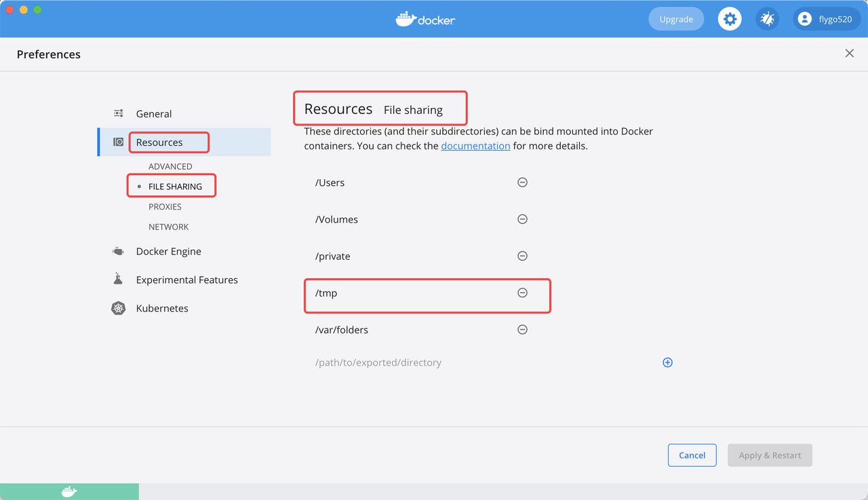Image resolution: width=868 pixels, height=500 pixels.
Task: Open Troubleshoot via the bug icon
Action: click(768, 19)
